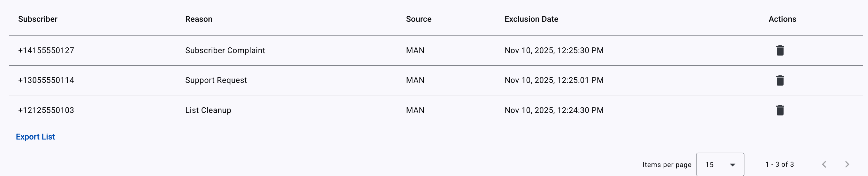The image size is (868, 176).
Task: Click the Reason column header
Action: coord(199,19)
